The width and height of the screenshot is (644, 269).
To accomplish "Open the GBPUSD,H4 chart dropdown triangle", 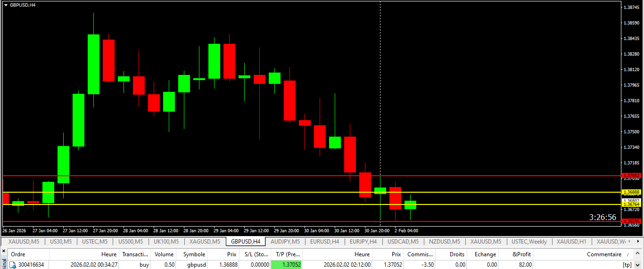I will [6, 5].
